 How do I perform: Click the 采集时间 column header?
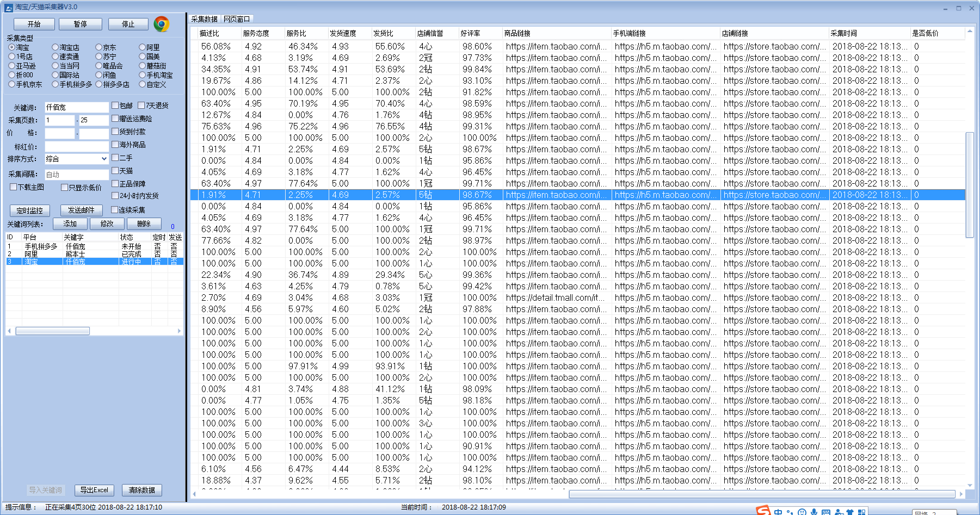click(870, 33)
